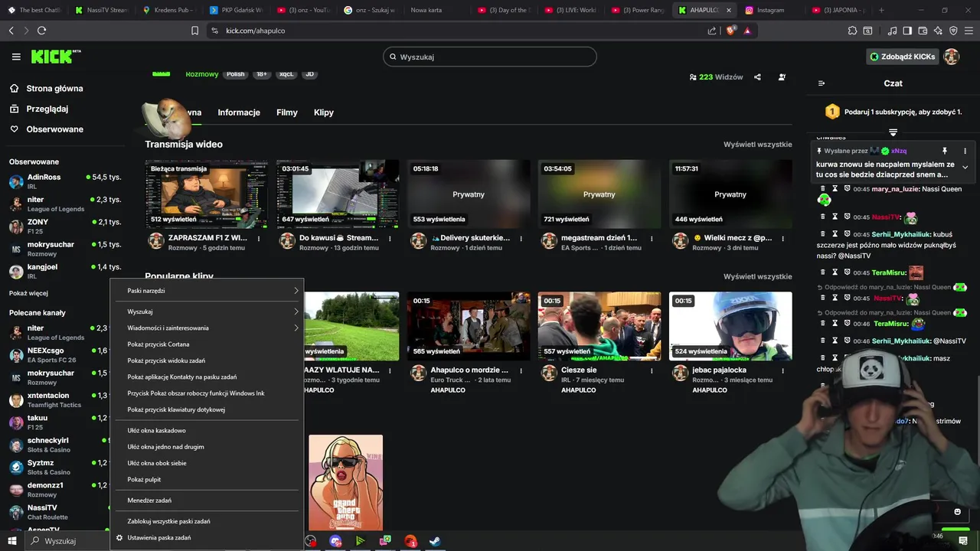
Task: Open AdinRoss channel in Obserwowane
Action: [65, 181]
